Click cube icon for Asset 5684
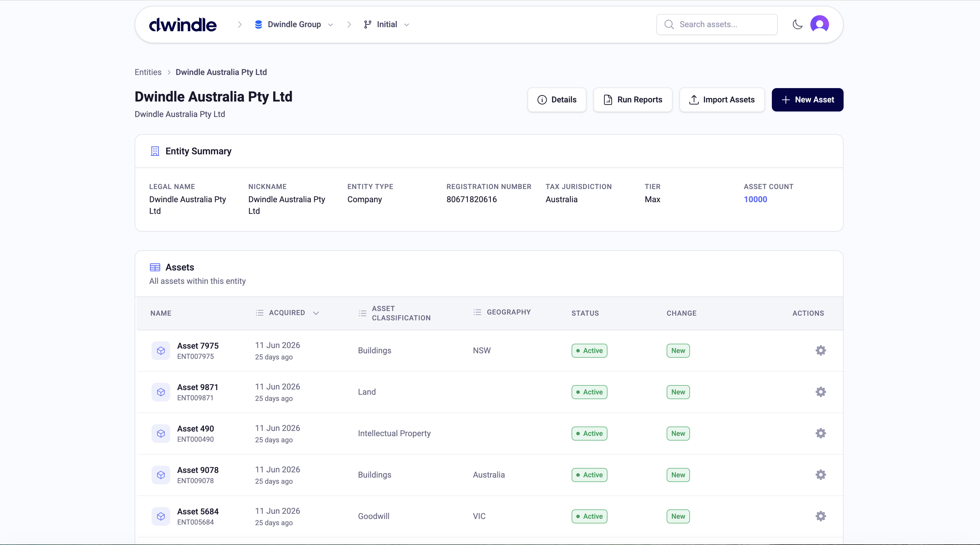This screenshot has width=980, height=545. click(161, 517)
